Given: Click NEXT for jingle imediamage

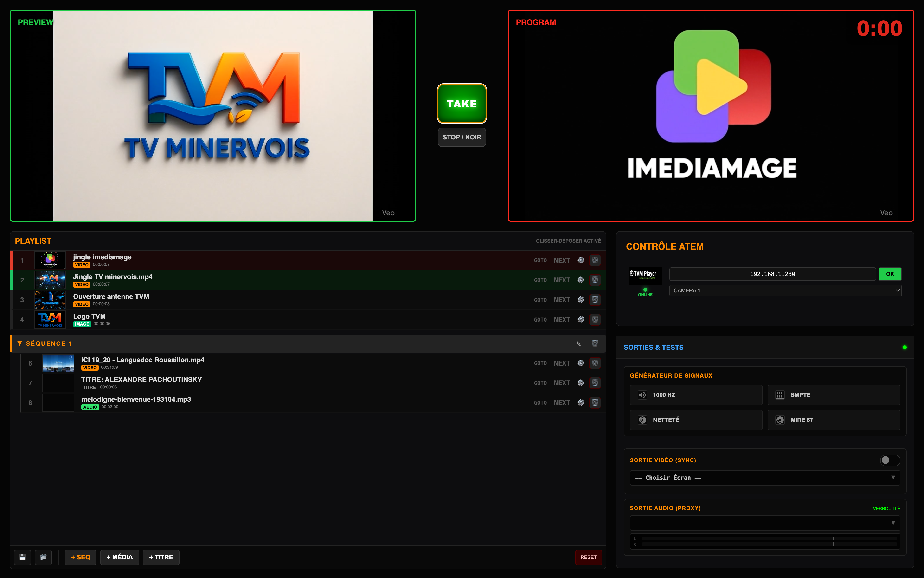Looking at the screenshot, I should click(562, 261).
